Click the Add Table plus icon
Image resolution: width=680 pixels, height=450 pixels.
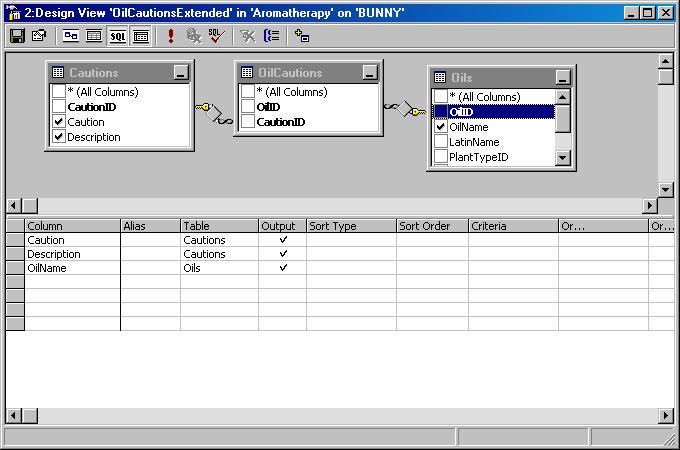(302, 36)
